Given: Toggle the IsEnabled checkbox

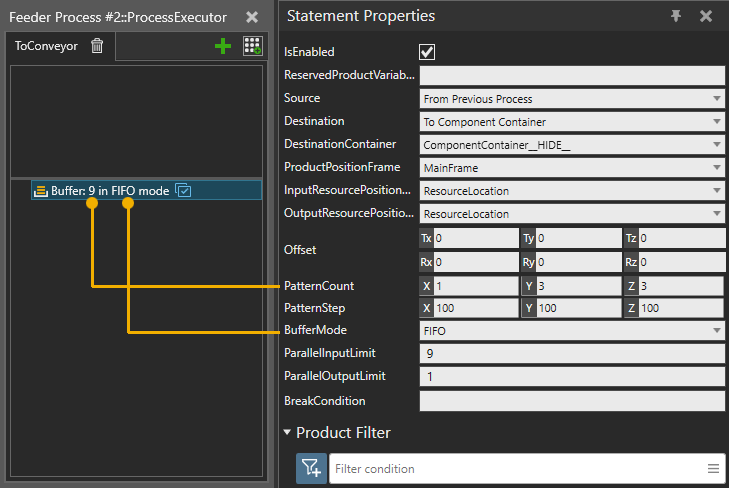Looking at the screenshot, I should coord(427,52).
